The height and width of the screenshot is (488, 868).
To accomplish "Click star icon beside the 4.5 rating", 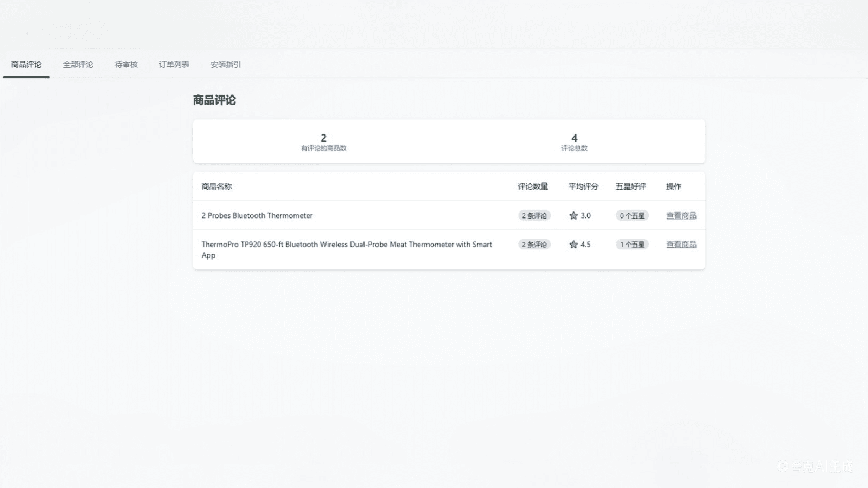I will coord(573,245).
